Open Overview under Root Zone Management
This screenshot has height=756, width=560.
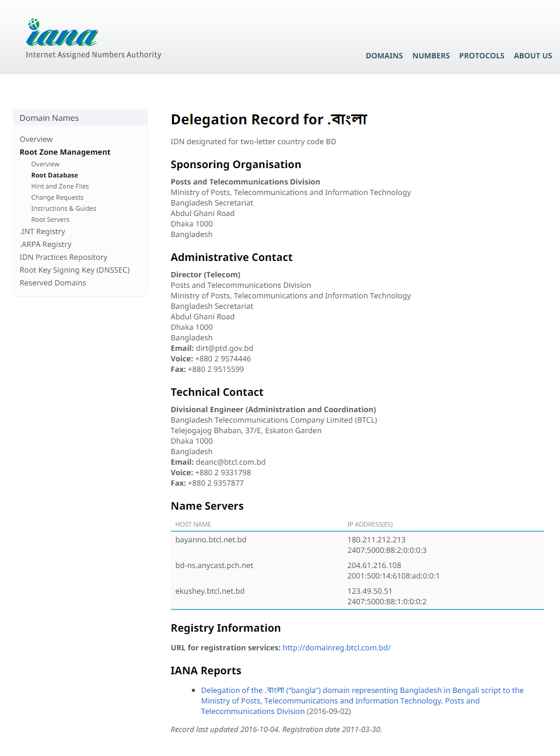45,165
